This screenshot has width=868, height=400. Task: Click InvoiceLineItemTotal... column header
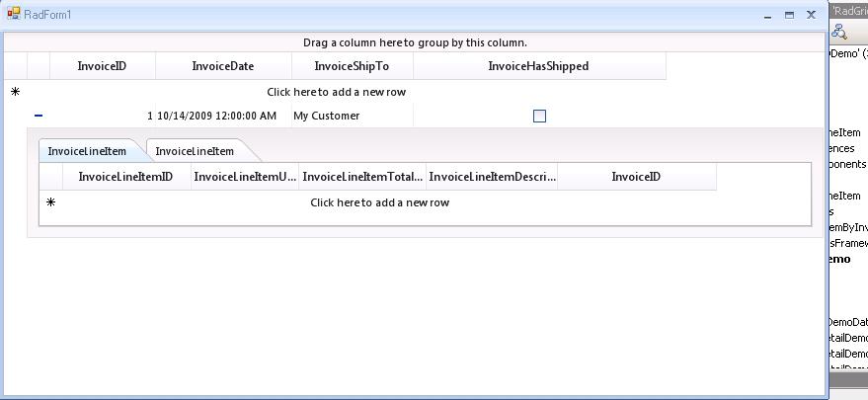[362, 177]
